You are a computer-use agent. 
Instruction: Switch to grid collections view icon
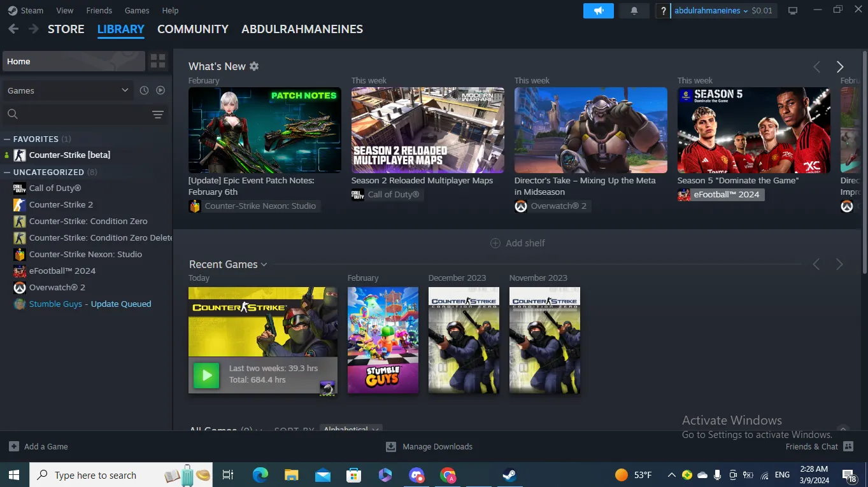157,61
